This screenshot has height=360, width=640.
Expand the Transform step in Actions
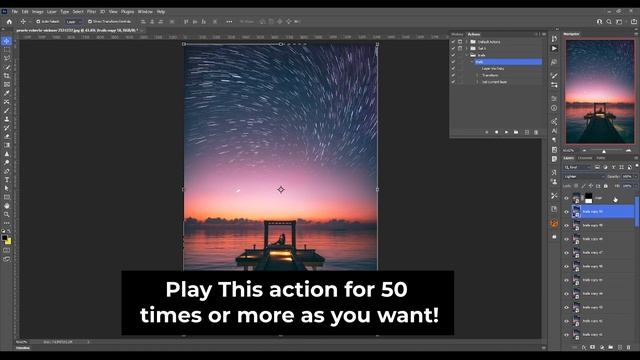[477, 75]
